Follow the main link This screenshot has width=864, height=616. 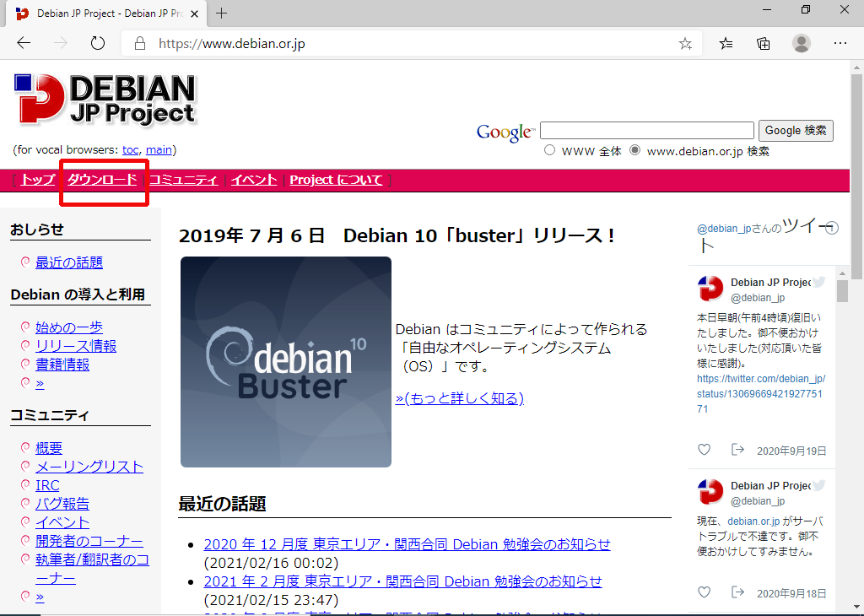[159, 150]
